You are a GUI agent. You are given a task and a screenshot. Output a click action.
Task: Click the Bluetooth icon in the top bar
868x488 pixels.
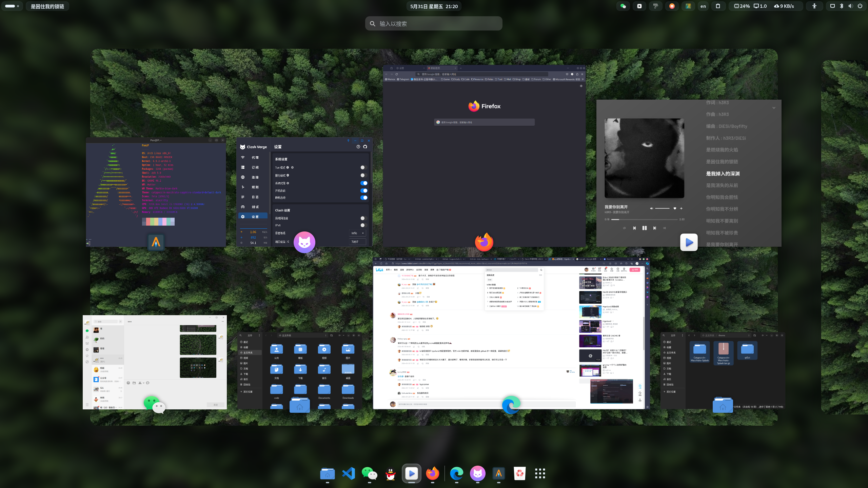coord(842,6)
